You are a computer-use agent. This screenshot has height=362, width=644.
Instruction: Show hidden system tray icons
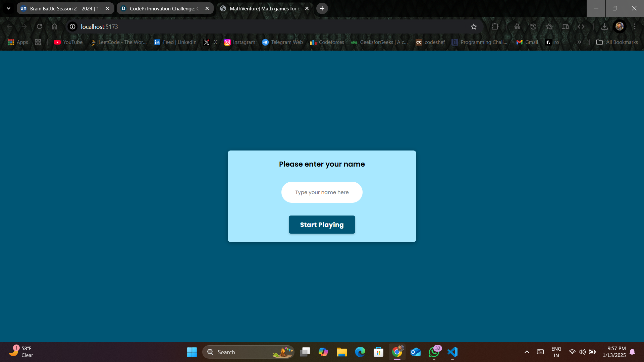coord(527,352)
